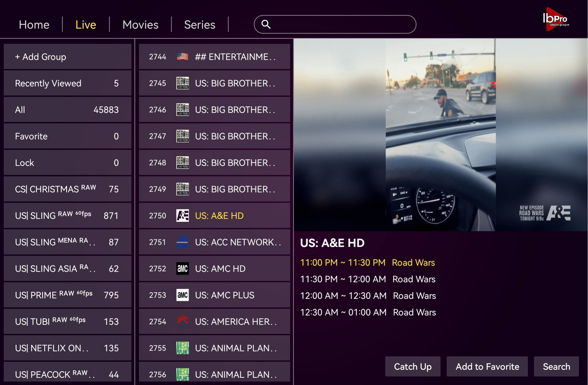Click the Big Brother logo on channel 2746

183,110
